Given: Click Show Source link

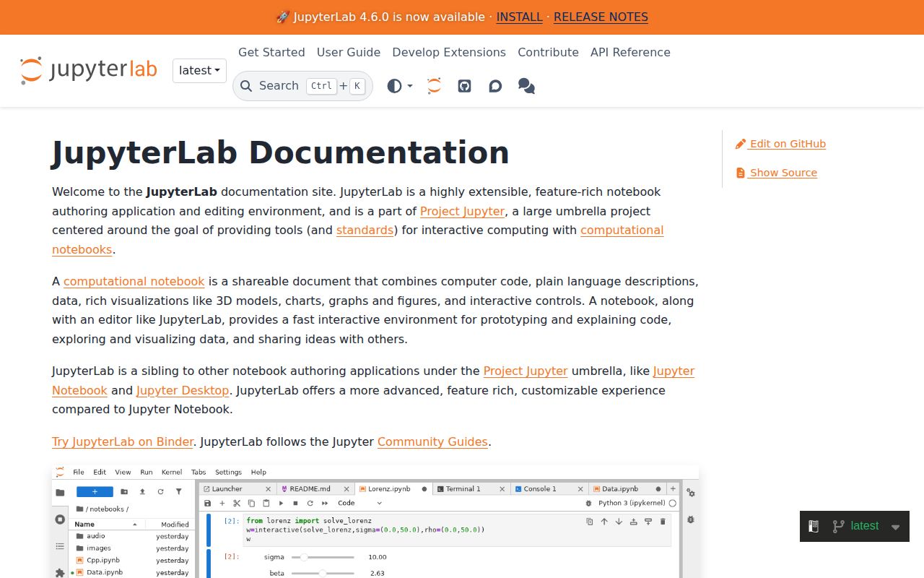Looking at the screenshot, I should click(776, 173).
